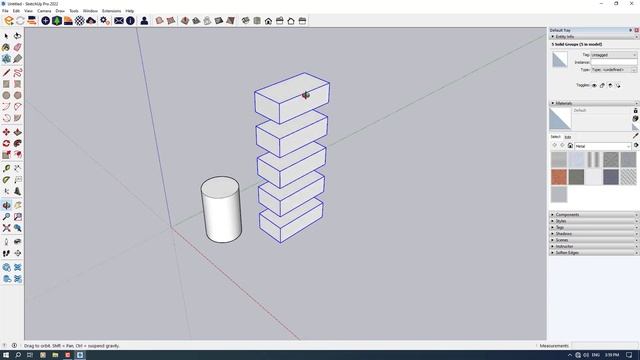
Task: Toggle entity visibility eye icon
Action: 594,86
